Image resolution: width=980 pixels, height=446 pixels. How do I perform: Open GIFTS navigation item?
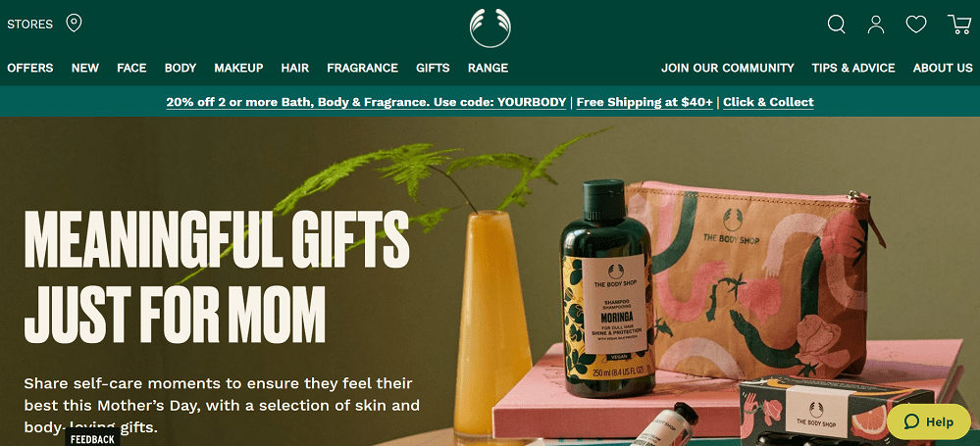click(x=434, y=68)
